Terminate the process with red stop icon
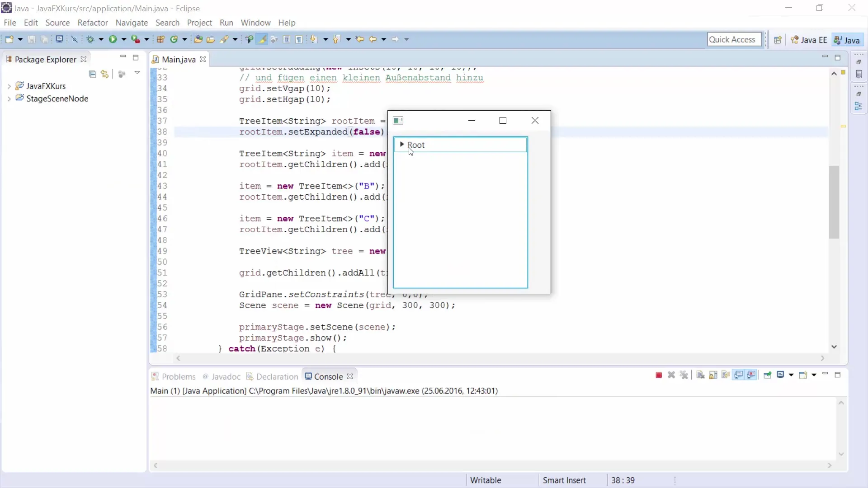Viewport: 868px width, 488px height. (659, 375)
